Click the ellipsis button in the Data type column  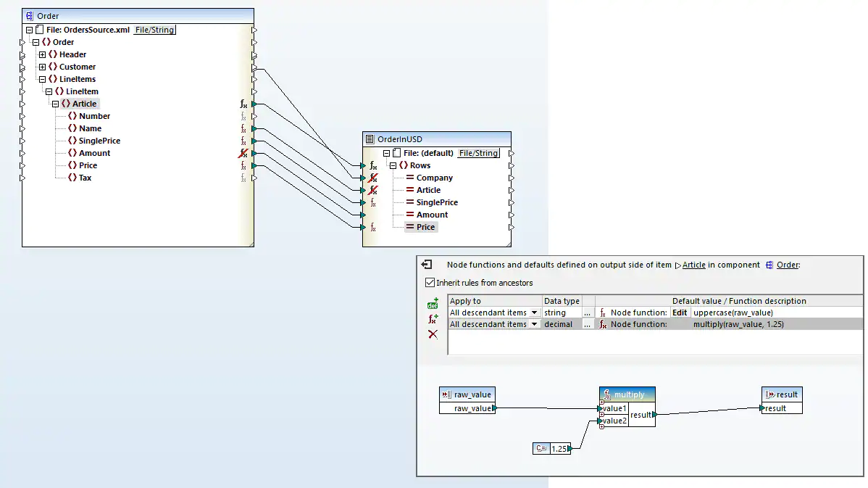(x=588, y=313)
